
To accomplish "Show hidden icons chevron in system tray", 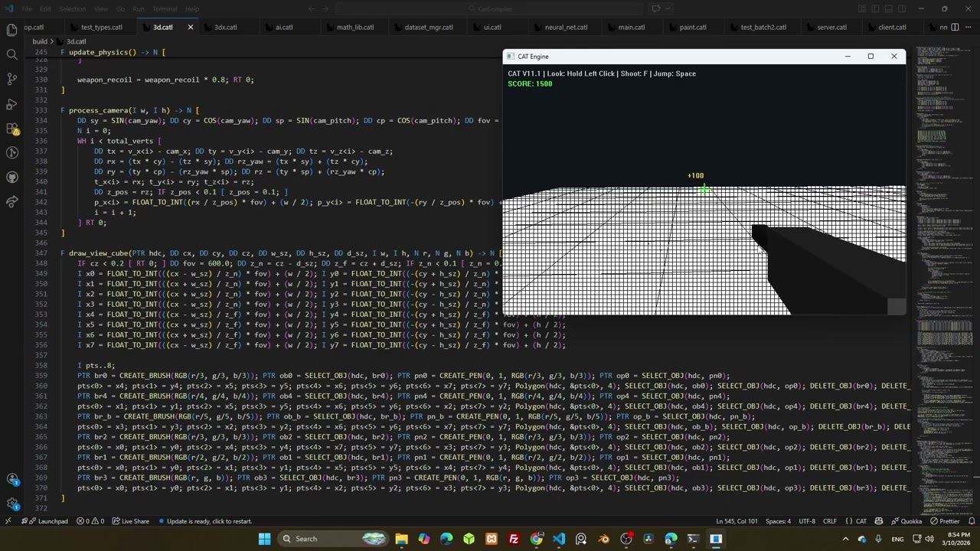I will coord(847,539).
